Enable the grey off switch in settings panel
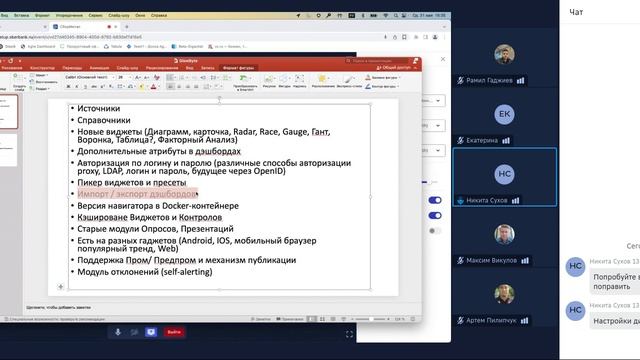The width and height of the screenshot is (640, 360). [x=435, y=231]
